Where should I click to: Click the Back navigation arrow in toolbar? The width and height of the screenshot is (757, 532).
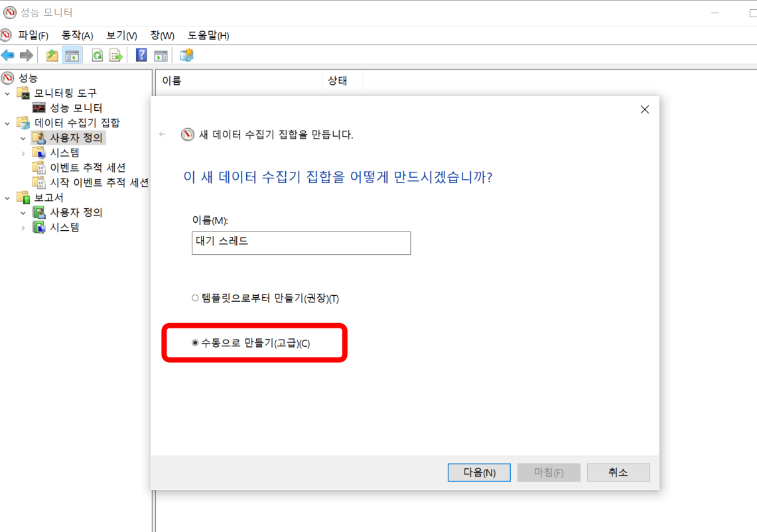[x=8, y=55]
